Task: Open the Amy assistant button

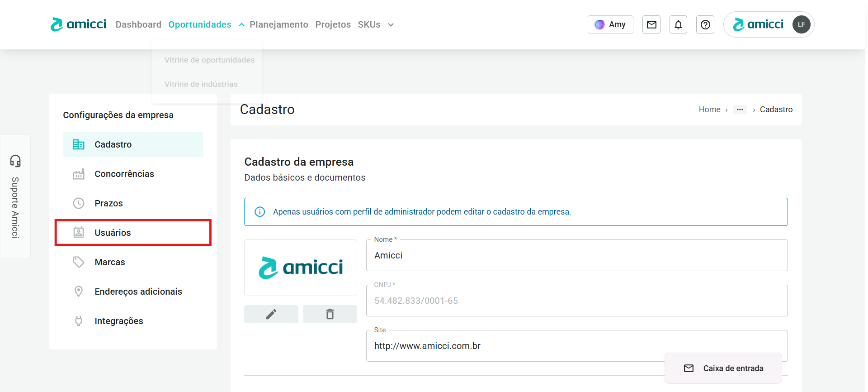Action: tap(610, 24)
